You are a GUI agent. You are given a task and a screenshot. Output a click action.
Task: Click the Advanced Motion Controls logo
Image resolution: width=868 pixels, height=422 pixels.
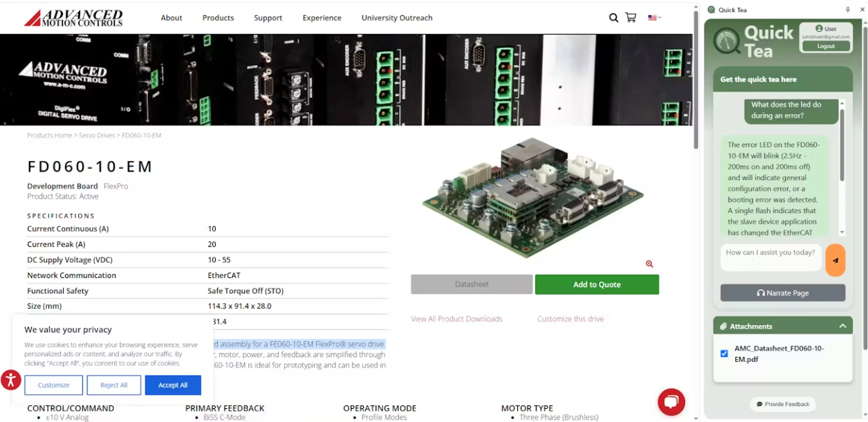click(73, 17)
